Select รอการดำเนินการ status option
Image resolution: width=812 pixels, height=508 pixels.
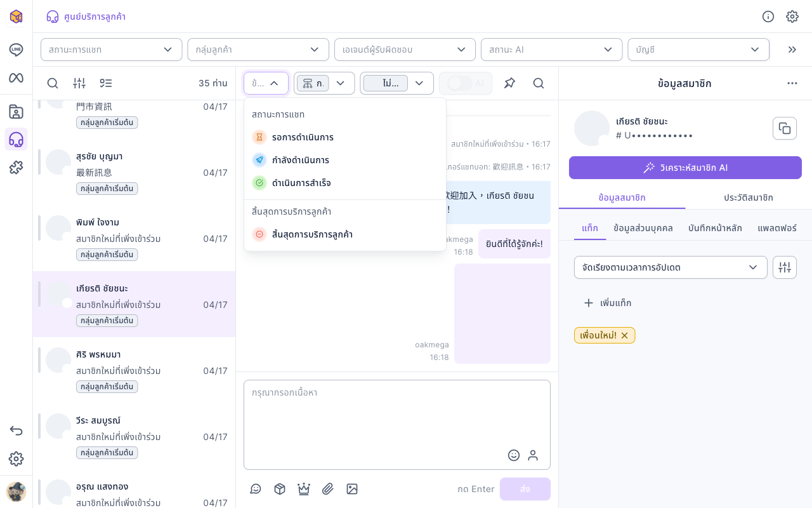[x=345, y=137]
